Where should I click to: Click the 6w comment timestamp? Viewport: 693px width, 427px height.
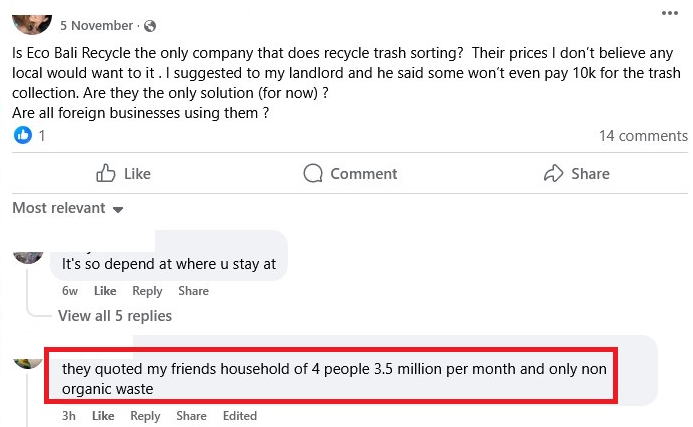(x=70, y=291)
